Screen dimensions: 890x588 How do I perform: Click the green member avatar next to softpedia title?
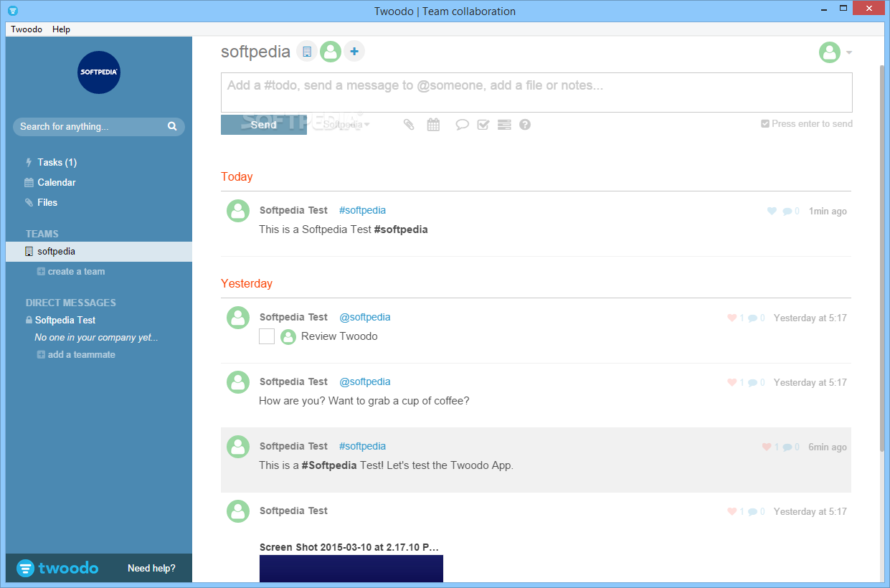click(331, 52)
